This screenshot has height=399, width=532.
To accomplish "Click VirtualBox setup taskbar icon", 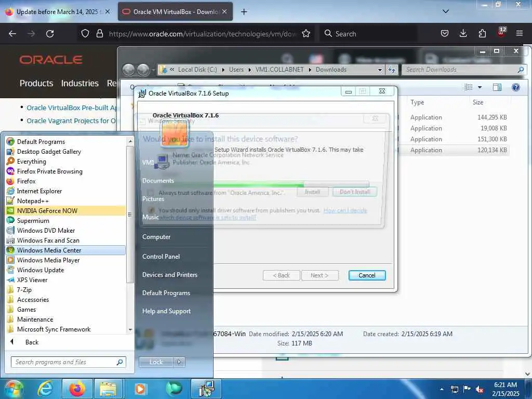I will coord(206,389).
